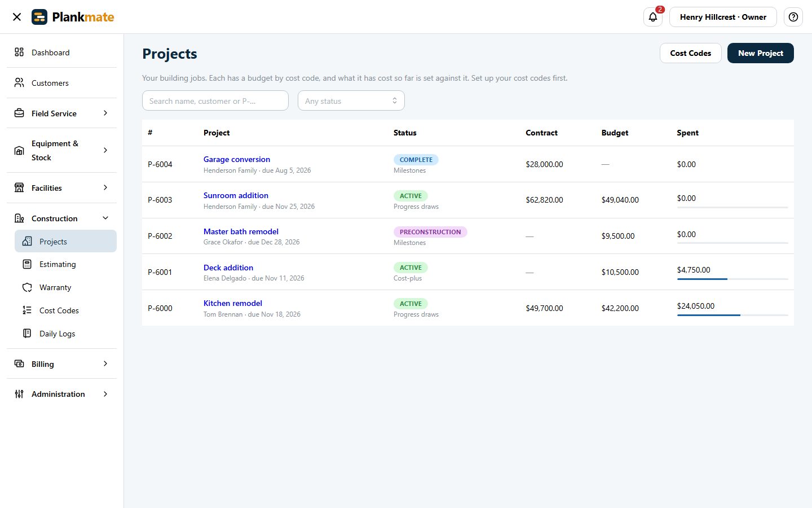Click the Billing wallet icon
812x508 pixels.
pos(19,364)
